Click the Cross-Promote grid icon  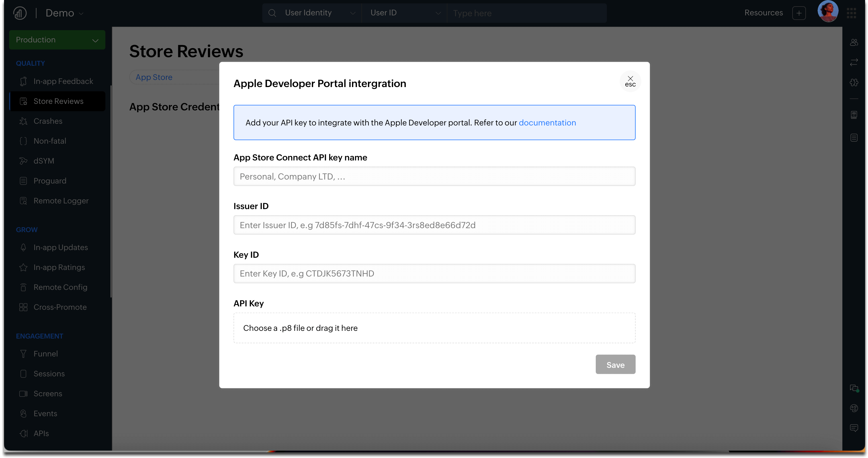pyautogui.click(x=23, y=307)
